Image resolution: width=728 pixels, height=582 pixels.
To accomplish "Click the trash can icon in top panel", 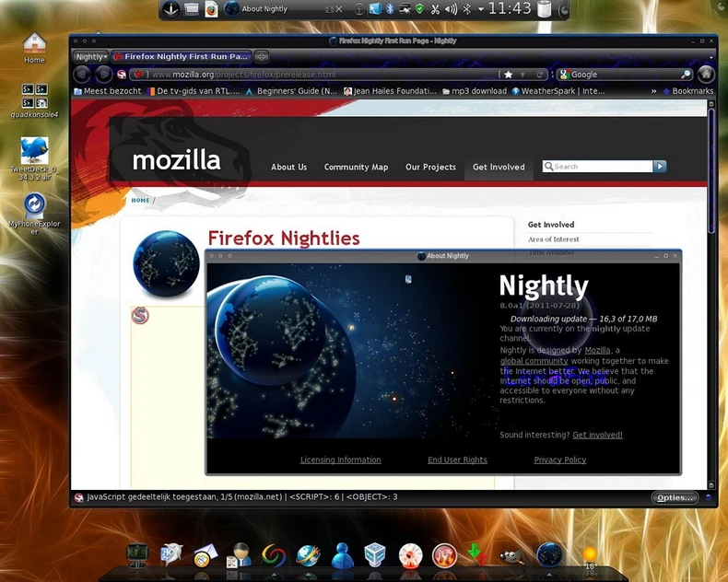I will [x=545, y=9].
